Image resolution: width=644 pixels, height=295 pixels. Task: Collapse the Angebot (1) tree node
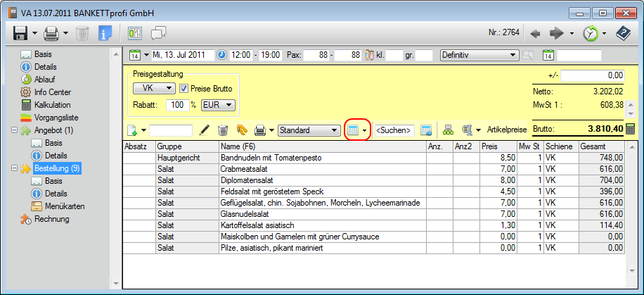[x=15, y=130]
